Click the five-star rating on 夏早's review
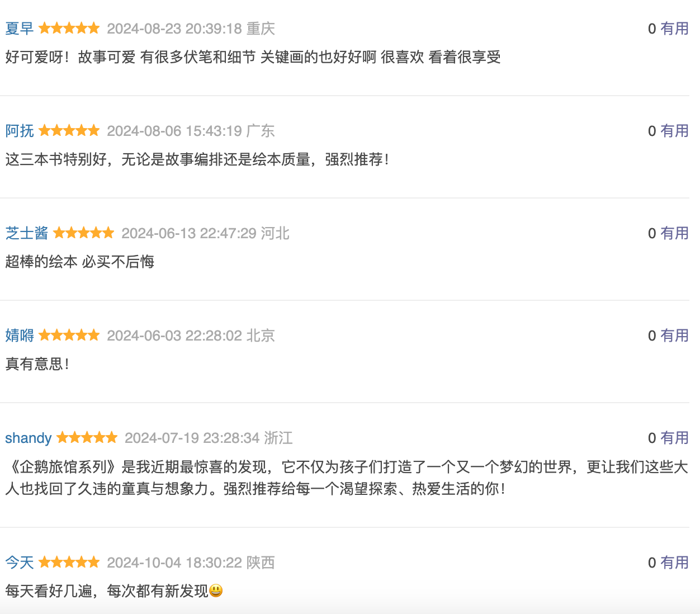This screenshot has width=700, height=614. (x=69, y=28)
